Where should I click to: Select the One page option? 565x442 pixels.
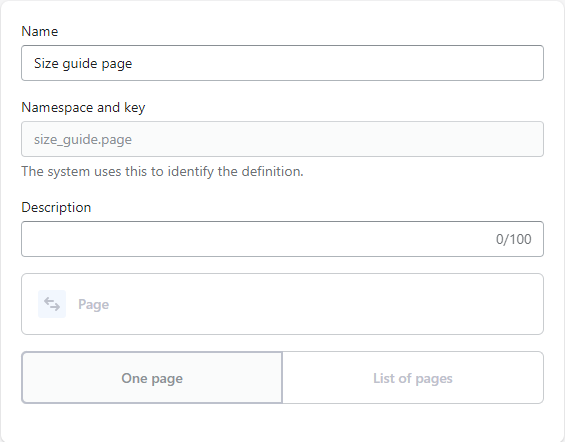click(x=152, y=378)
